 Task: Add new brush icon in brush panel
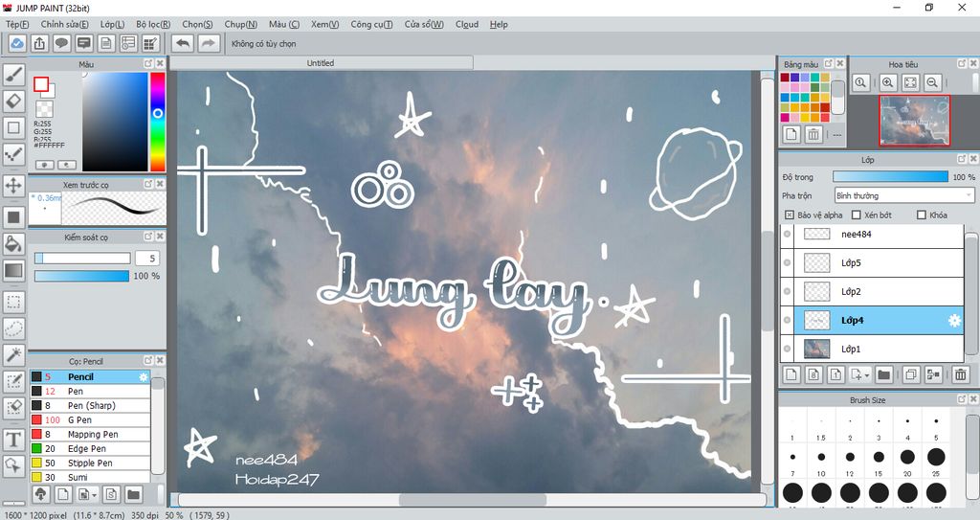[x=63, y=494]
